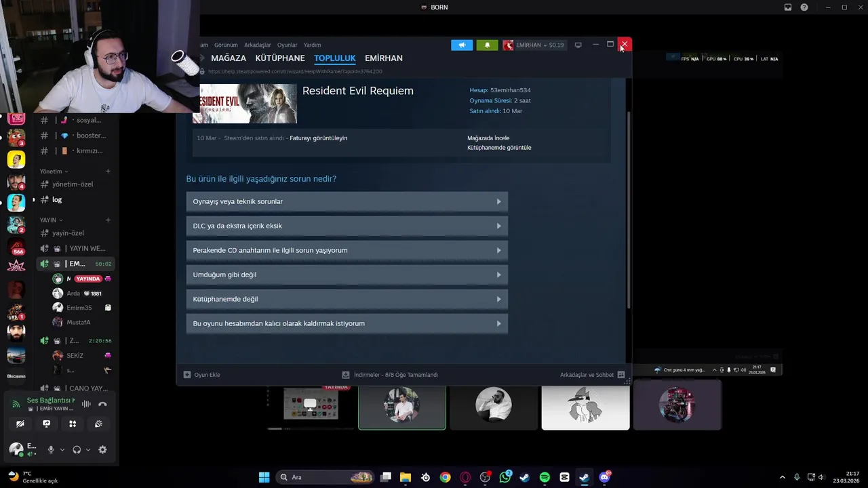Share your screen in Discord
Screen dimensions: 868x488
pos(46,424)
